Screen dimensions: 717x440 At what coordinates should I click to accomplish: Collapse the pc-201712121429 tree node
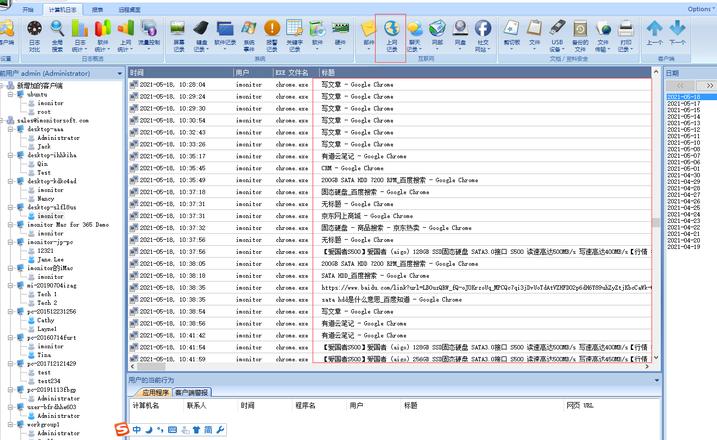(11, 364)
